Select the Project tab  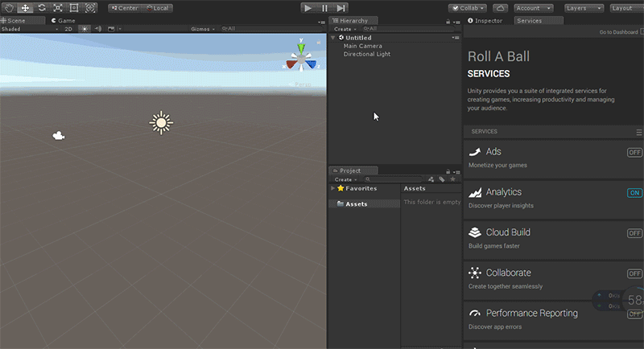click(353, 170)
